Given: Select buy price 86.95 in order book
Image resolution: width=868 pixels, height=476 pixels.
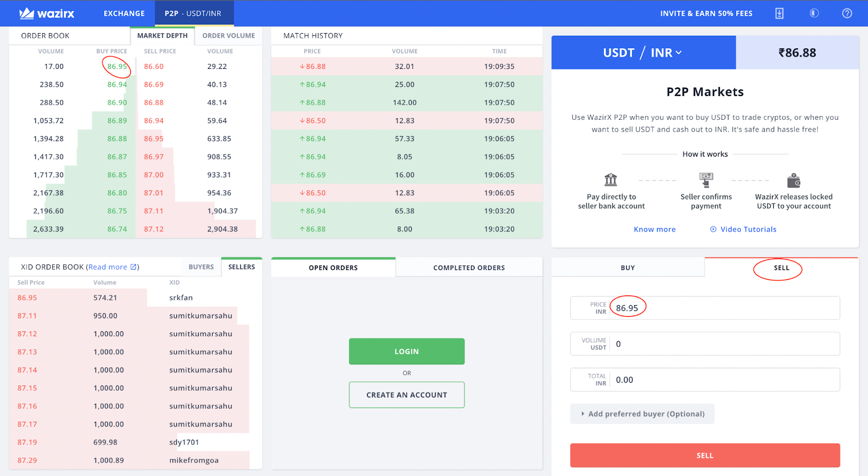Looking at the screenshot, I should coord(117,66).
